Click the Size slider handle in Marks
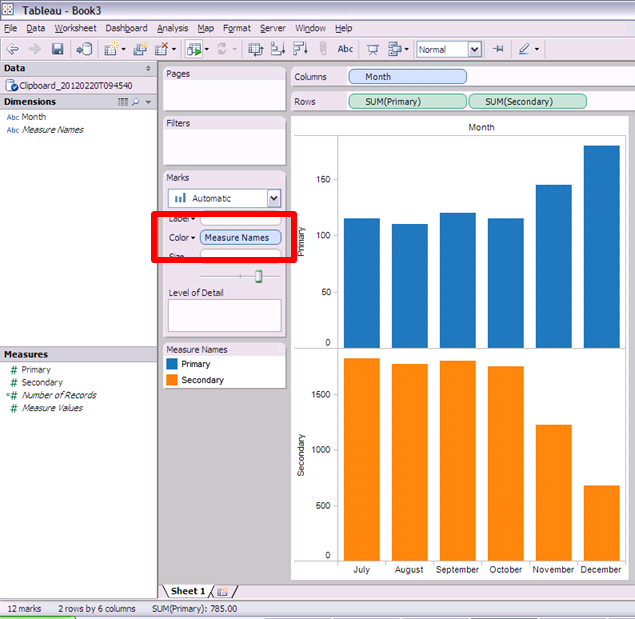 258,276
